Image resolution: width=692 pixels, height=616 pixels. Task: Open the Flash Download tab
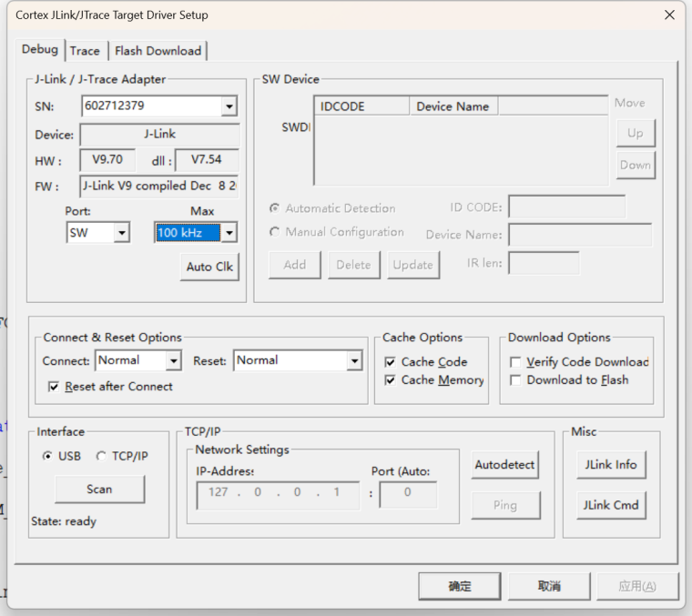(x=158, y=51)
